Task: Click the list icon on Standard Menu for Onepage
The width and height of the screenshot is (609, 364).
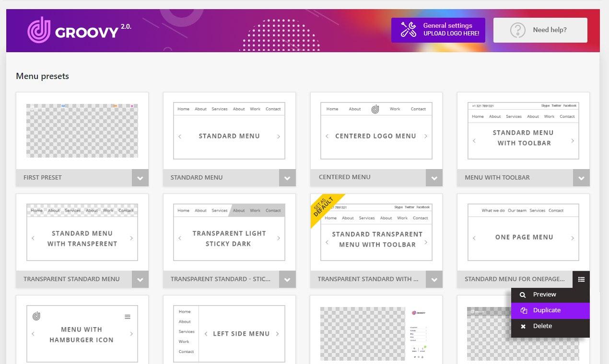Action: pyautogui.click(x=581, y=279)
